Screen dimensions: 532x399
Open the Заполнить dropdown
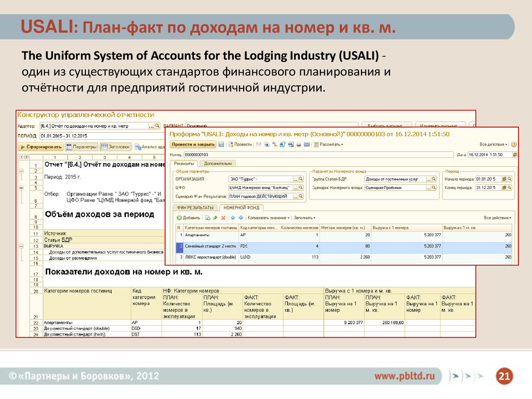[x=304, y=218]
